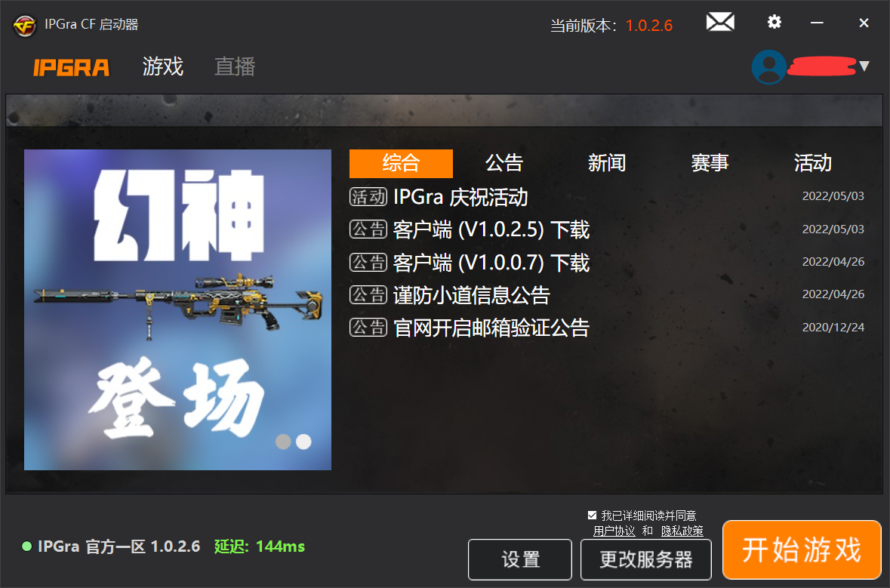890x588 pixels.
Task: Open the 直播 menu
Action: pyautogui.click(x=235, y=66)
